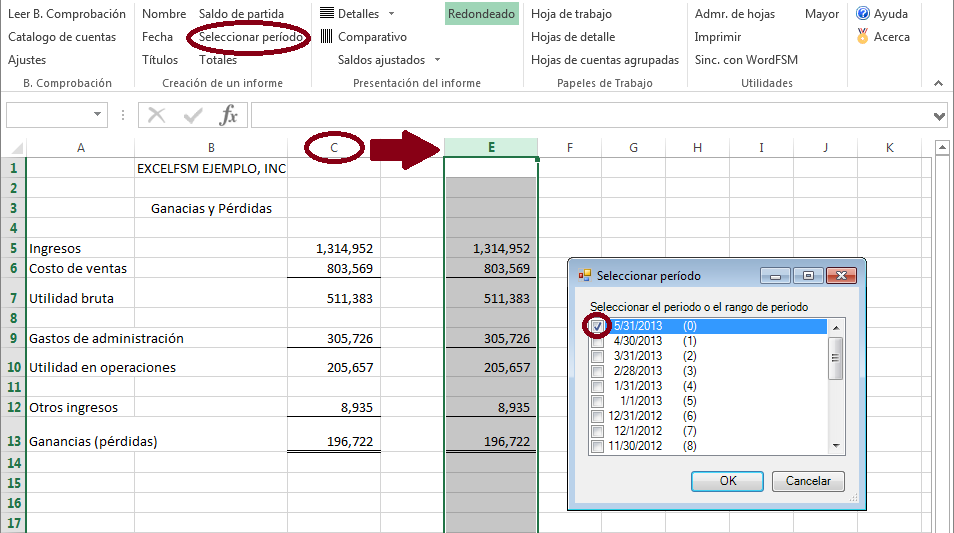Open the Detalles dropdown arrow

391,13
